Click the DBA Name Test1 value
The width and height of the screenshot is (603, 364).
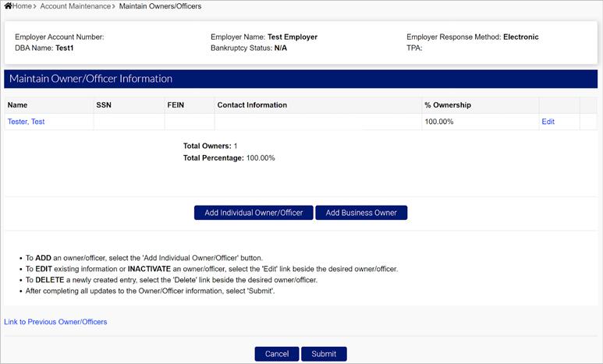[x=64, y=48]
